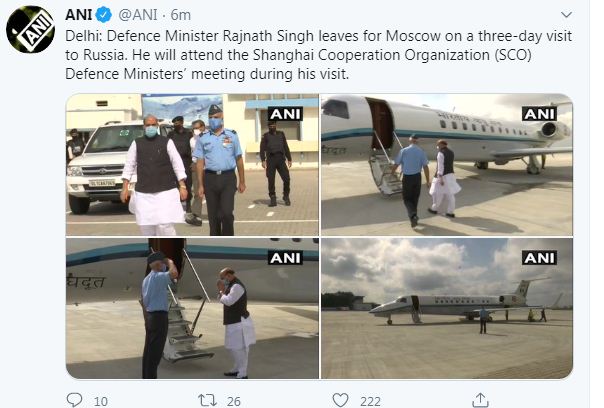Click the reply count 10
The width and height of the screenshot is (604, 408).
pyautogui.click(x=101, y=401)
